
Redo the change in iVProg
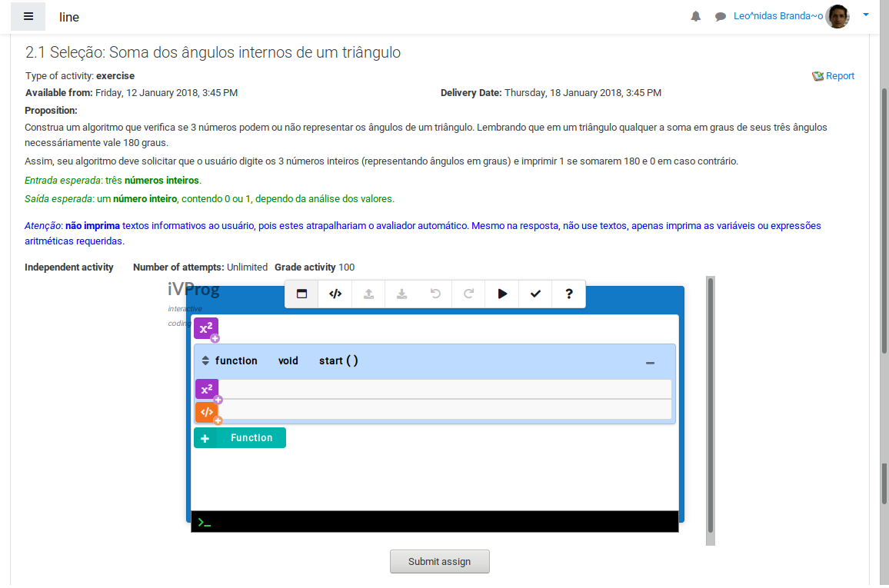pyautogui.click(x=468, y=294)
